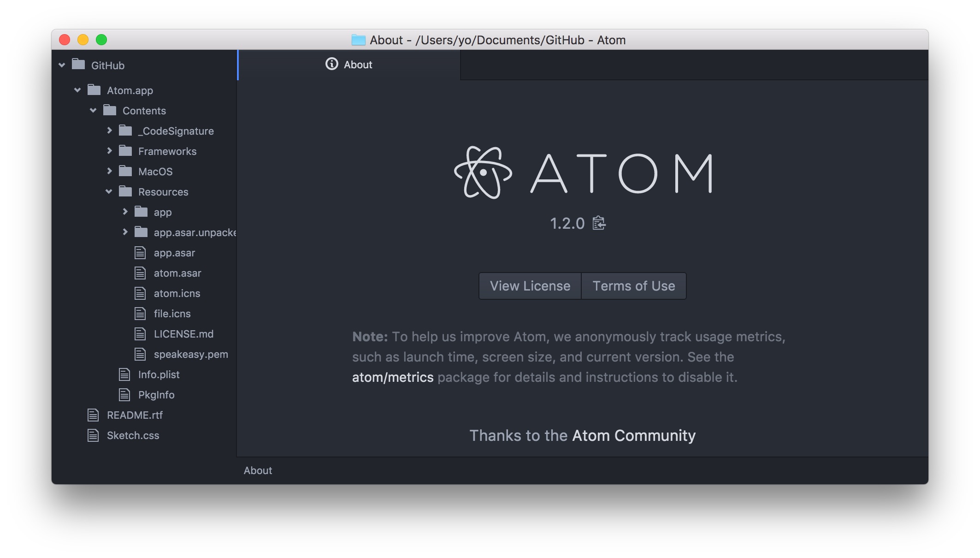Click folder proxy icon in title bar
Screen dimensions: 980x558
(358, 40)
